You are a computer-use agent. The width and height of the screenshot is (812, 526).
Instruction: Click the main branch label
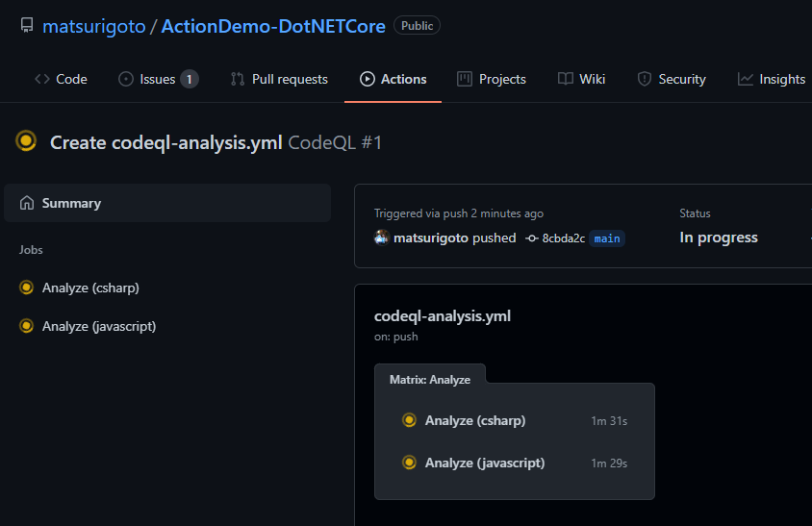(607, 238)
